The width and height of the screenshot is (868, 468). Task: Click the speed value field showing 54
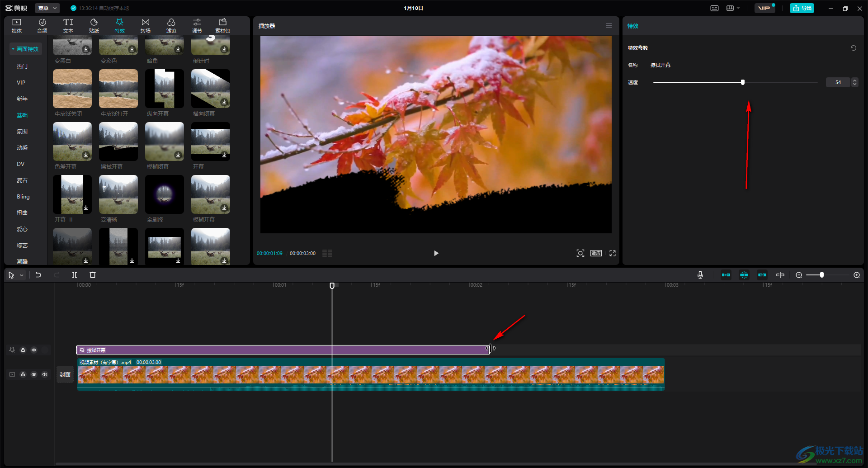point(838,82)
